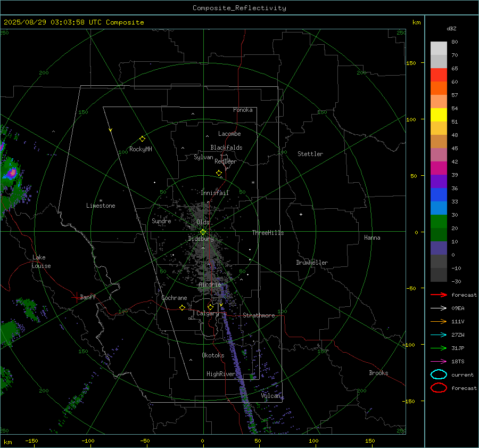Select the red 60 dBZ color swatch

(439, 75)
